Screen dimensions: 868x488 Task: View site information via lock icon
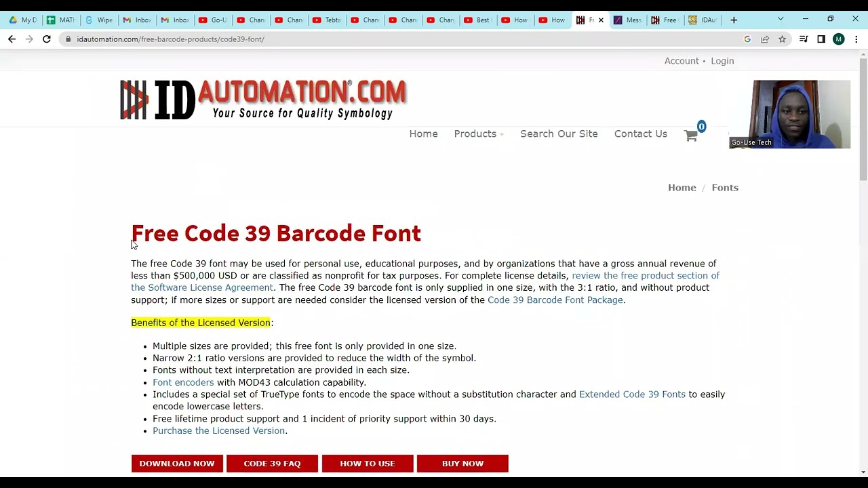pyautogui.click(x=68, y=39)
